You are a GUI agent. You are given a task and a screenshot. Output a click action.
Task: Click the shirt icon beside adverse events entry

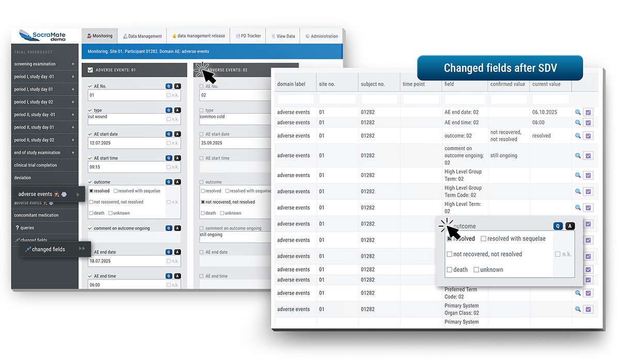[65, 194]
